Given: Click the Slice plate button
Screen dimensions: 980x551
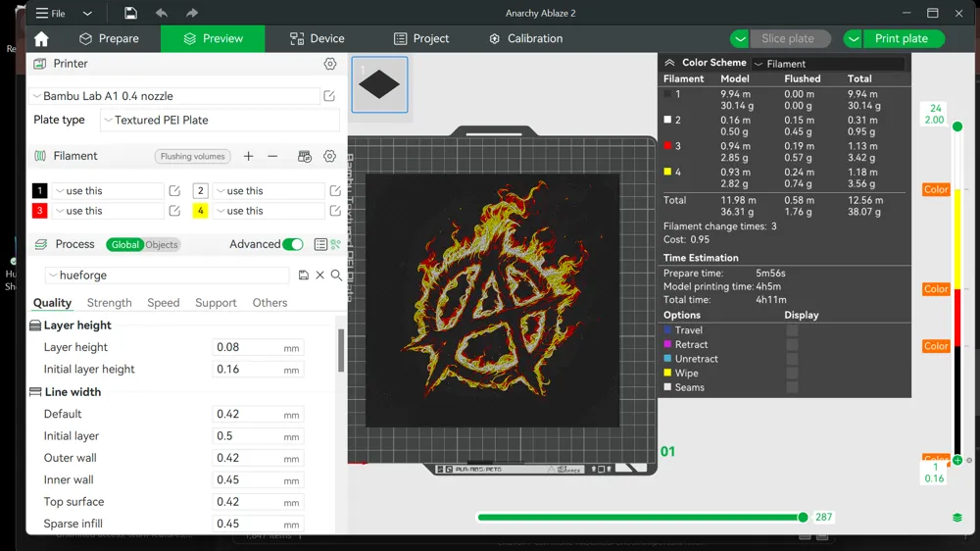Looking at the screenshot, I should click(788, 39).
